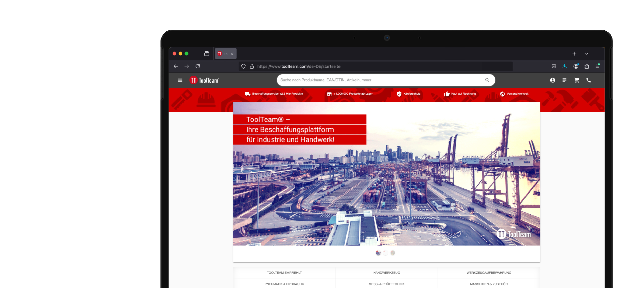The width and height of the screenshot is (644, 288).
Task: Open the ToolTeam hamburger navigation menu
Action: pyautogui.click(x=180, y=80)
